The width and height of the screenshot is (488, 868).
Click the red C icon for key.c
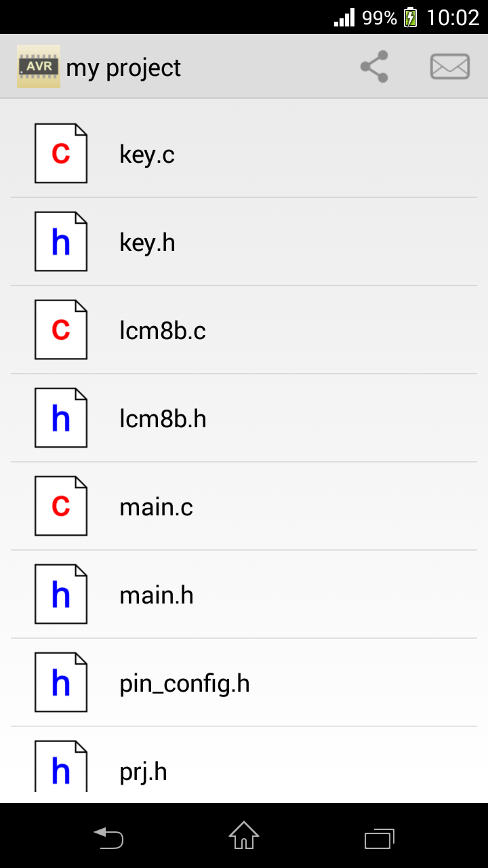(61, 153)
